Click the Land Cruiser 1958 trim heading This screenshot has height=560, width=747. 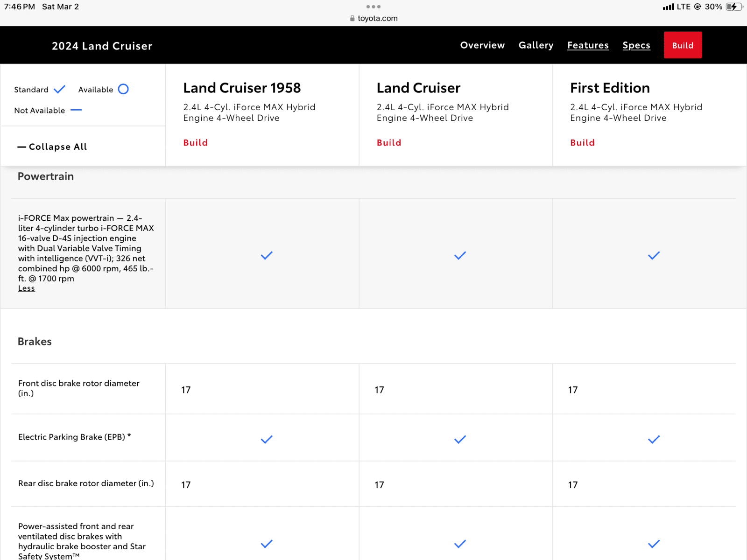(x=242, y=88)
